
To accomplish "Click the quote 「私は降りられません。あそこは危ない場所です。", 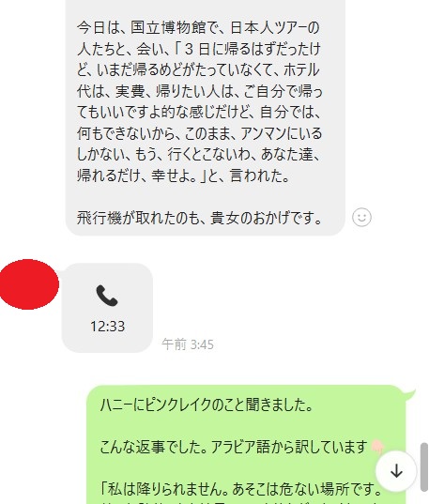I will click(241, 489).
